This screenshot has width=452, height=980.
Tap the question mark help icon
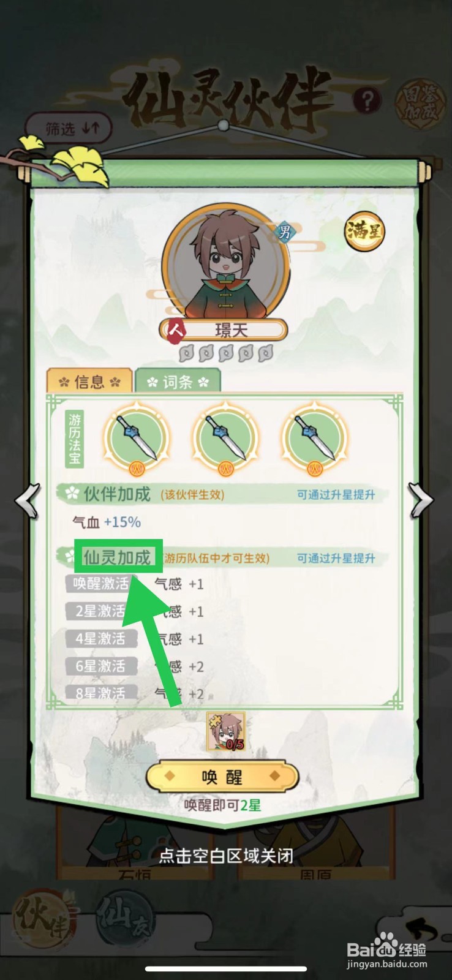tap(367, 100)
